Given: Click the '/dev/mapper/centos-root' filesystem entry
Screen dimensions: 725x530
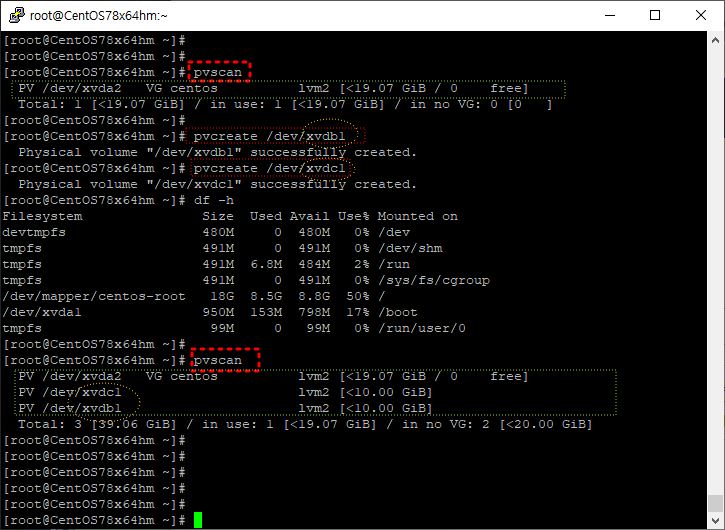Looking at the screenshot, I should 94,296.
